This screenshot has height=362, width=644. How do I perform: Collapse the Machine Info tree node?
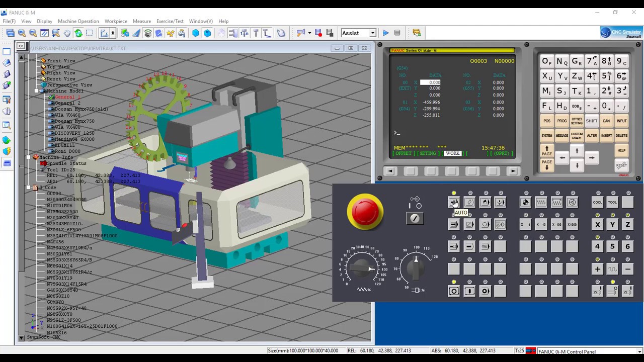29,157
